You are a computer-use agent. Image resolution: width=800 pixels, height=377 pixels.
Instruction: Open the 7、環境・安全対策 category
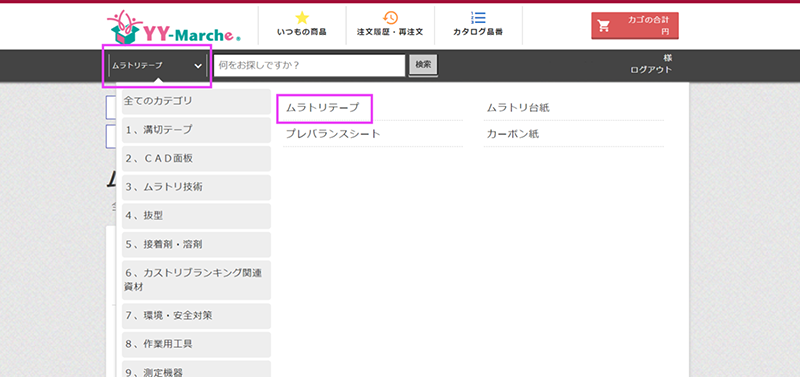196,316
